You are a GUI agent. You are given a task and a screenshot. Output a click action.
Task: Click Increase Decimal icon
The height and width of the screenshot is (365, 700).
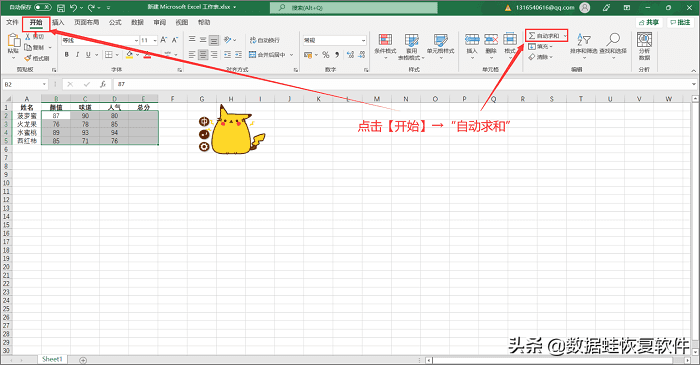(x=350, y=54)
